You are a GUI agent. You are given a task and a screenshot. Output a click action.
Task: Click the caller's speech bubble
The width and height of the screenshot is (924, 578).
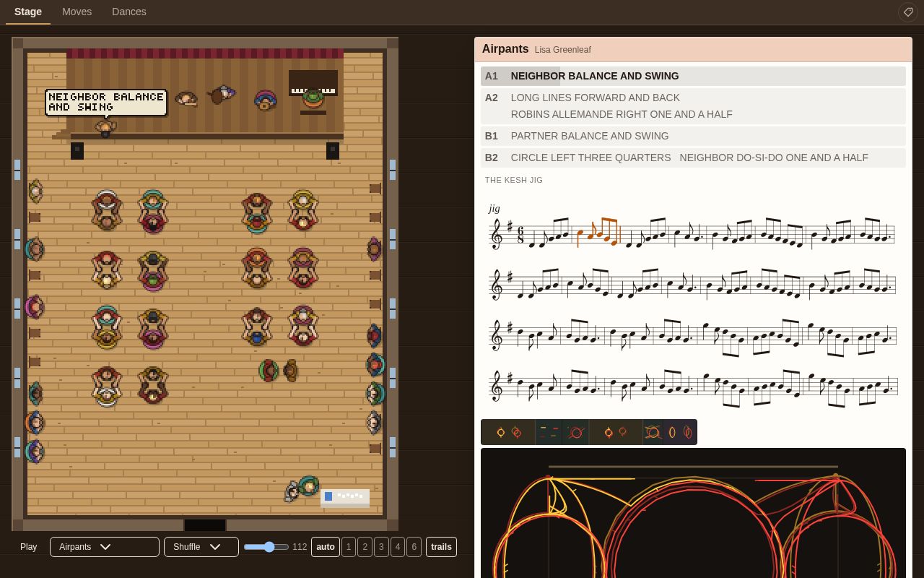pos(106,102)
